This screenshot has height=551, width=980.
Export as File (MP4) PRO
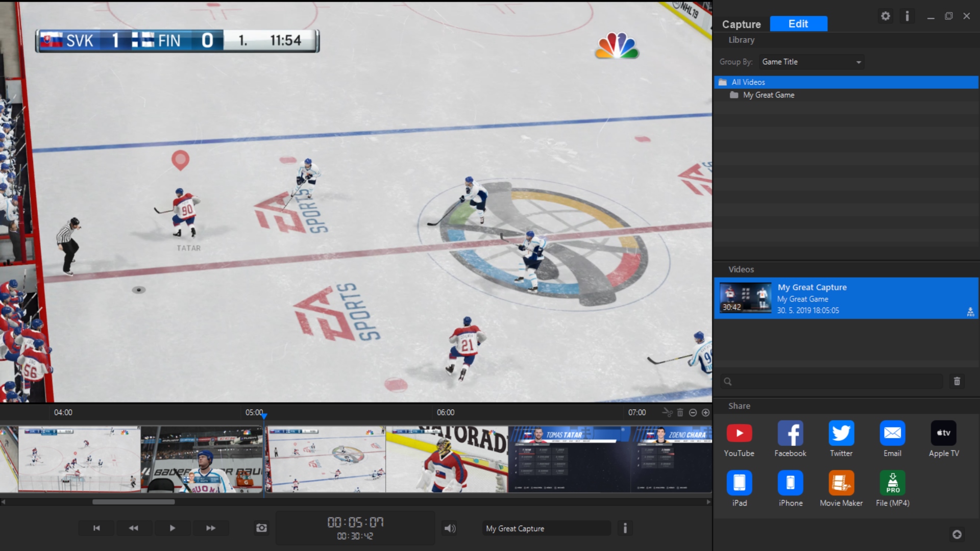click(x=893, y=489)
